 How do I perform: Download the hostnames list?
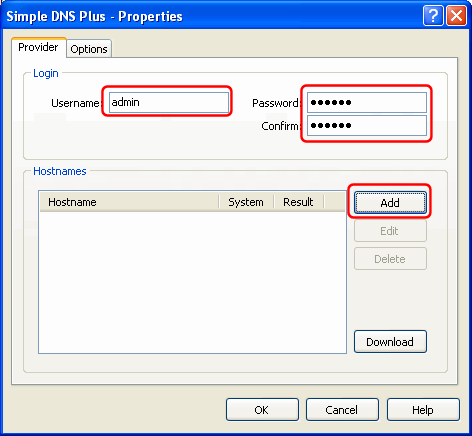tap(390, 342)
